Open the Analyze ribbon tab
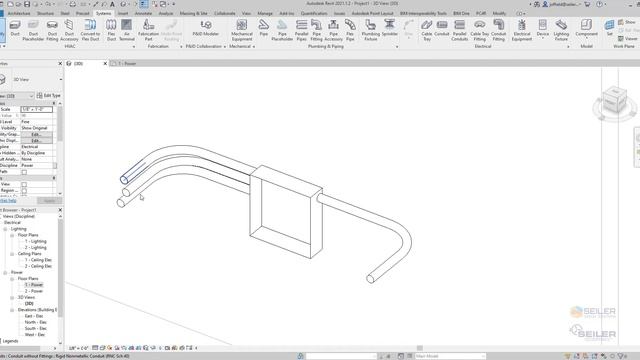Viewport: 640px width, 360px height. click(166, 13)
